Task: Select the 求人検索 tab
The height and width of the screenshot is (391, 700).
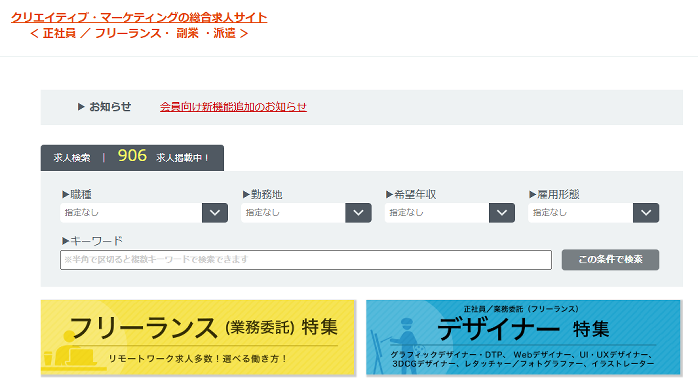Action: pyautogui.click(x=132, y=158)
